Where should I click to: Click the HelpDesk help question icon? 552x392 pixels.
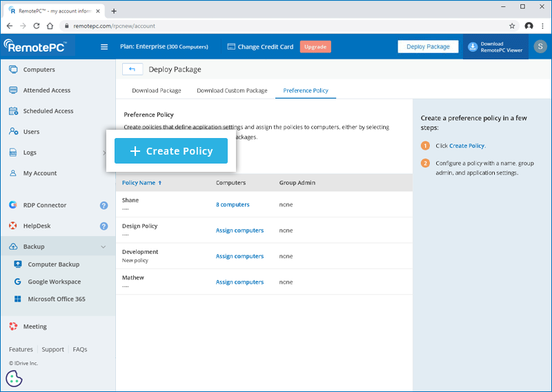103,226
